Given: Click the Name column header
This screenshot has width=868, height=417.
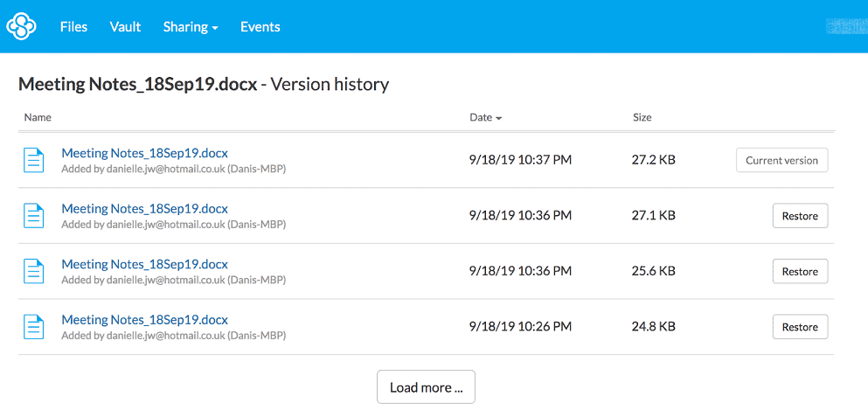Looking at the screenshot, I should click(38, 117).
